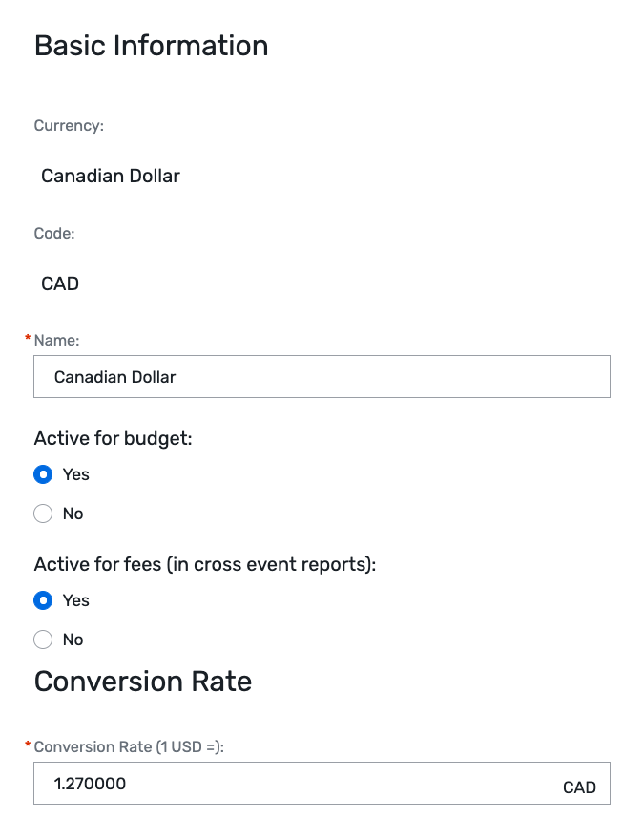Image resolution: width=644 pixels, height=839 pixels.
Task: Select the Name field value Canadian Dollar
Action: click(114, 377)
